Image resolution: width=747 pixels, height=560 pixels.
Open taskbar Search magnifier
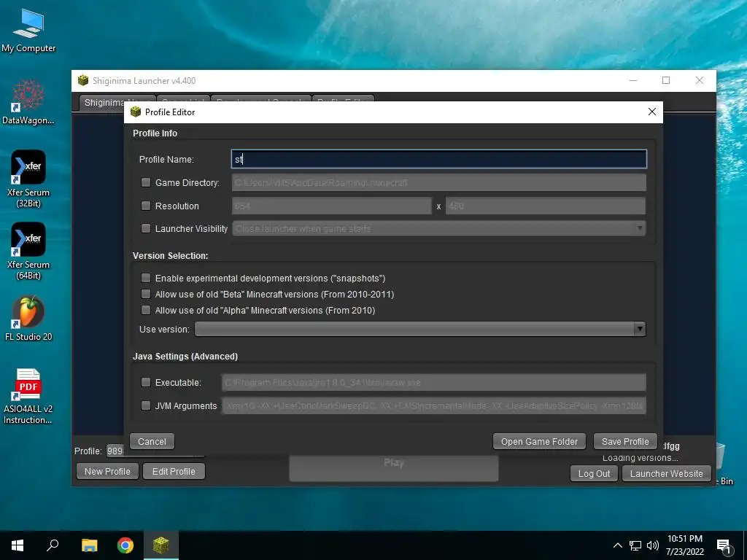[53, 545]
